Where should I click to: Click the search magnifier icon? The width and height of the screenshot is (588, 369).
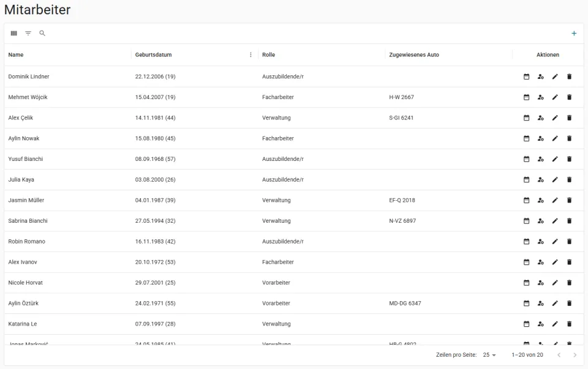(42, 33)
